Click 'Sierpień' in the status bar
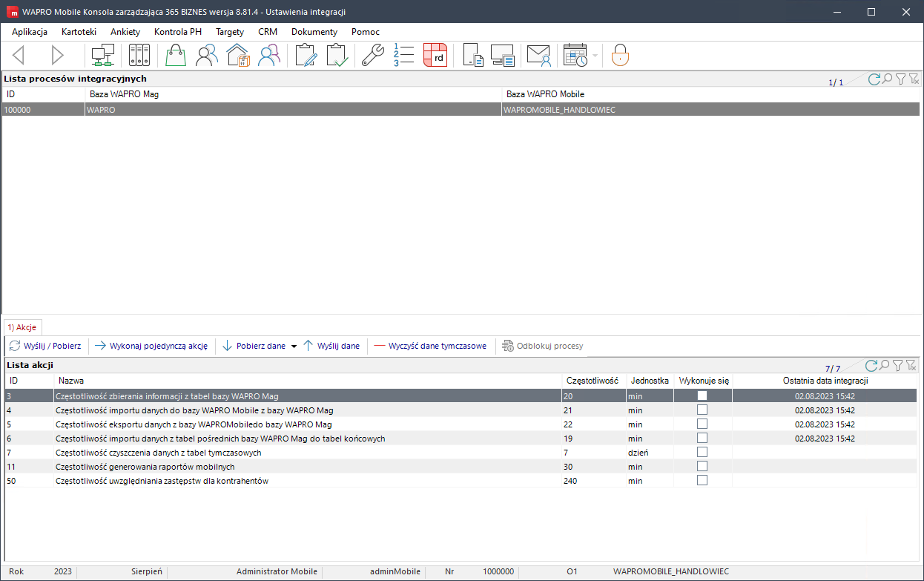This screenshot has width=924, height=581. (146, 571)
